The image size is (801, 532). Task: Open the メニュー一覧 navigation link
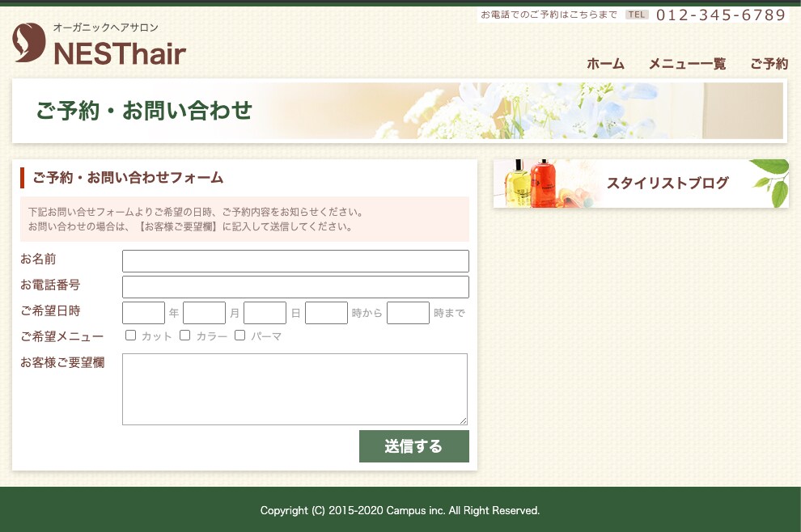[687, 64]
